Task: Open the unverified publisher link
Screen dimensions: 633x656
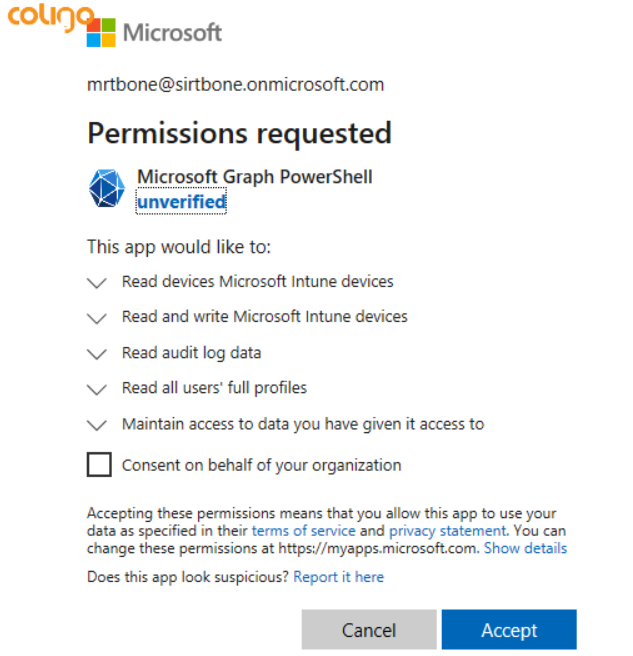Action: pos(181,202)
